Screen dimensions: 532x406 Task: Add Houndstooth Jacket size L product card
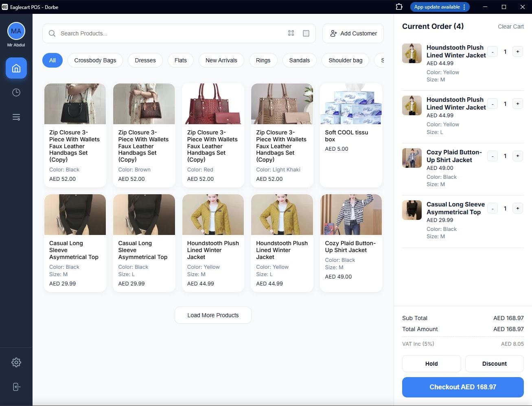tap(282, 243)
